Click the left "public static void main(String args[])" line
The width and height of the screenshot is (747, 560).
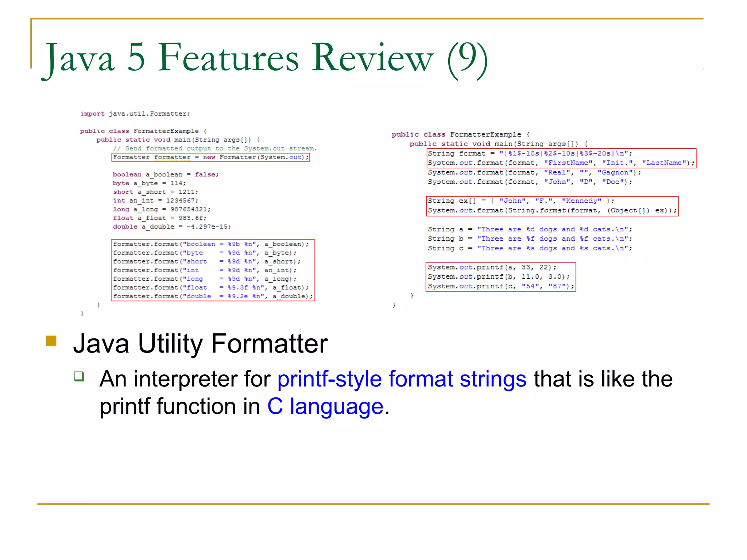[x=178, y=140]
